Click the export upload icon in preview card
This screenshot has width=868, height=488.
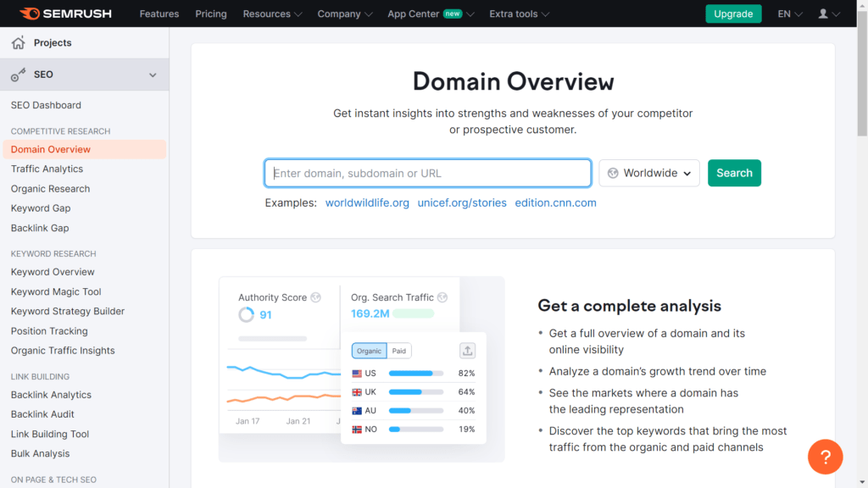[467, 351]
